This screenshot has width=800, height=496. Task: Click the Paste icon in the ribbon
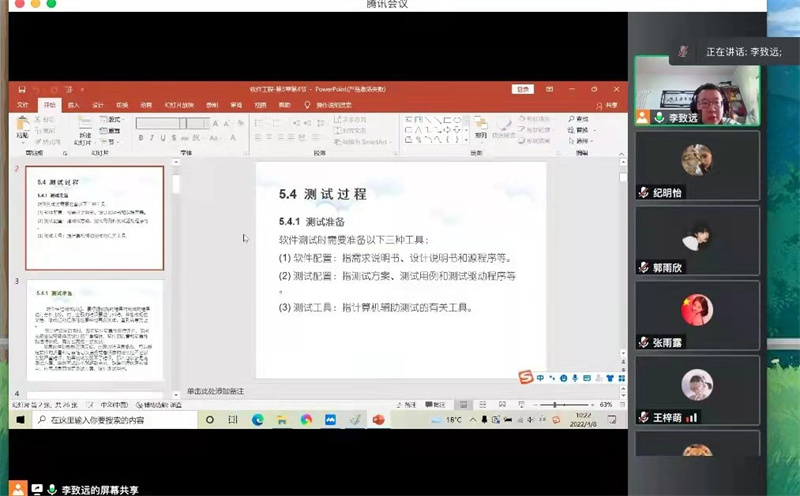pyautogui.click(x=23, y=128)
